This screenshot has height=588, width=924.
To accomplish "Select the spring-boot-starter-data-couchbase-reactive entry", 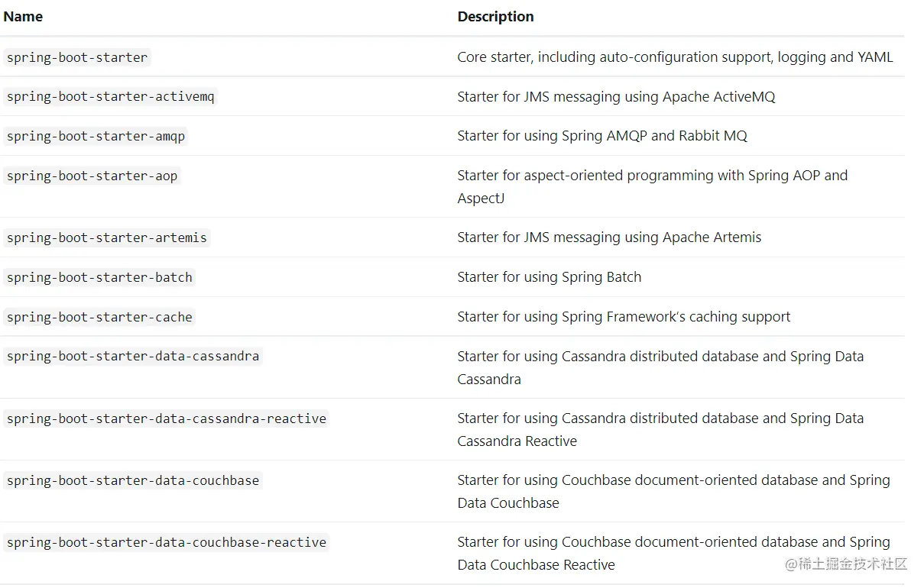I will pos(166,543).
